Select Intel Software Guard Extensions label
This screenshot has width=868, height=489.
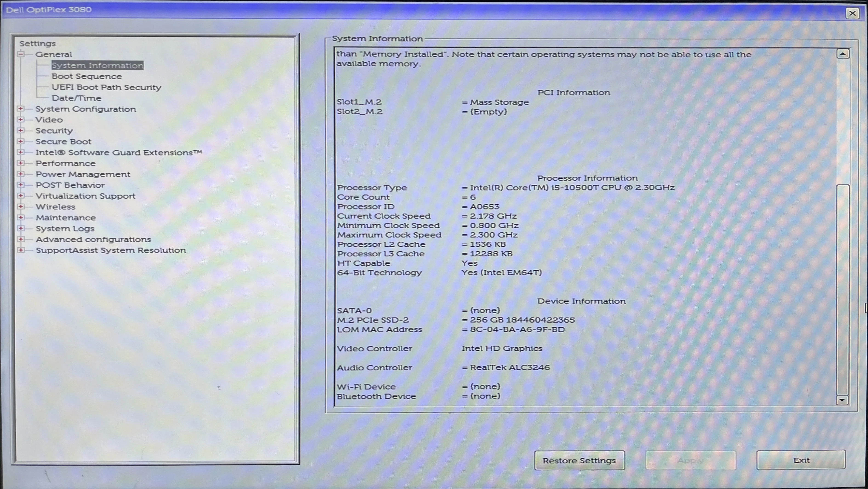(119, 152)
